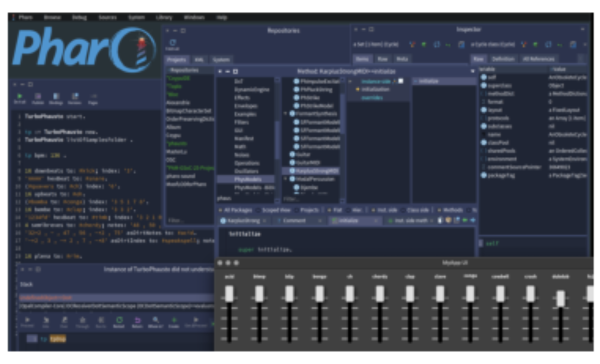The image size is (600, 364).
Task: Click the Create icon in the debugger
Action: 174,321
